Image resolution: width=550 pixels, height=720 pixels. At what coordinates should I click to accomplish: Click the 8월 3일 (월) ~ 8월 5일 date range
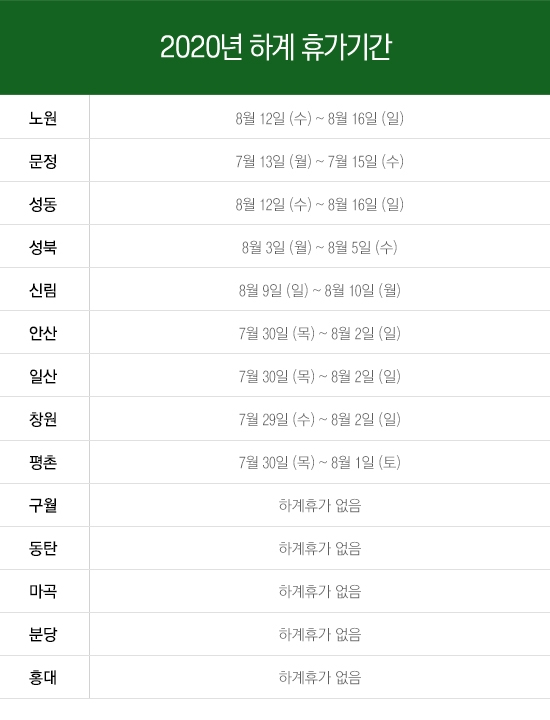pos(320,248)
